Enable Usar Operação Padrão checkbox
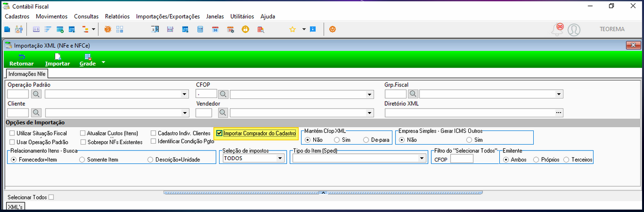 click(x=12, y=142)
